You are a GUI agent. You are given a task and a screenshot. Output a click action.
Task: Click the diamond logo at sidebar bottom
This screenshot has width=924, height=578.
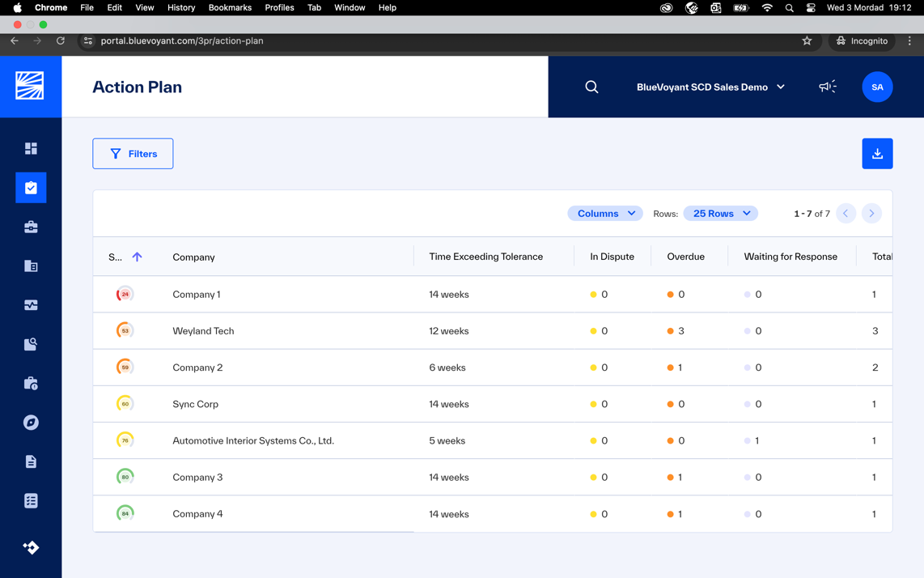pyautogui.click(x=31, y=548)
